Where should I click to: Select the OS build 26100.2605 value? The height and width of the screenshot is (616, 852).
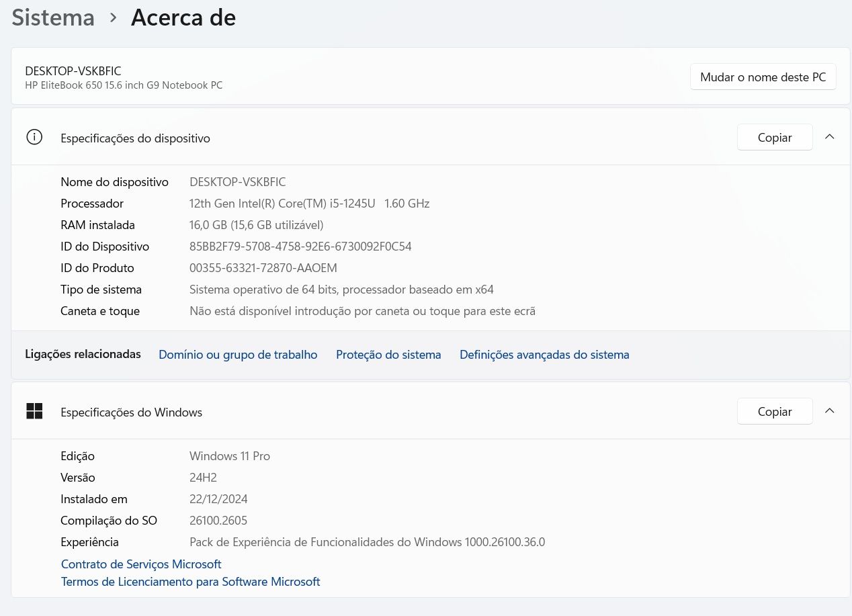(218, 521)
